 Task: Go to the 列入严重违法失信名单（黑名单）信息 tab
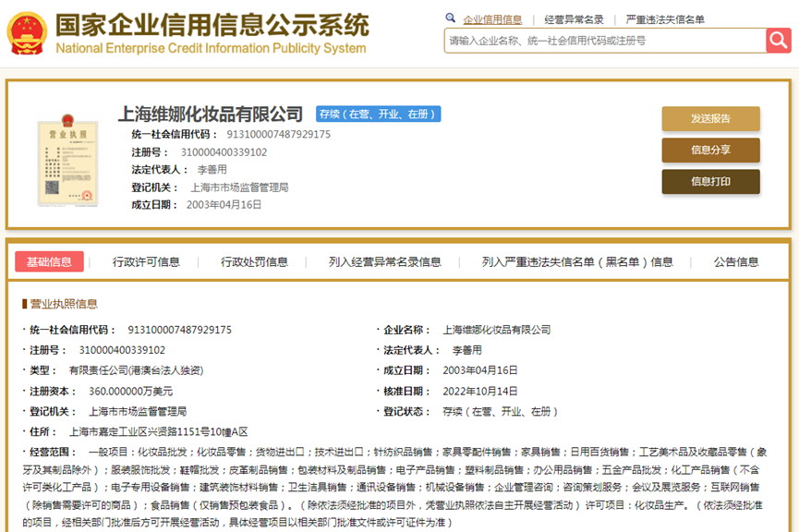pyautogui.click(x=577, y=262)
